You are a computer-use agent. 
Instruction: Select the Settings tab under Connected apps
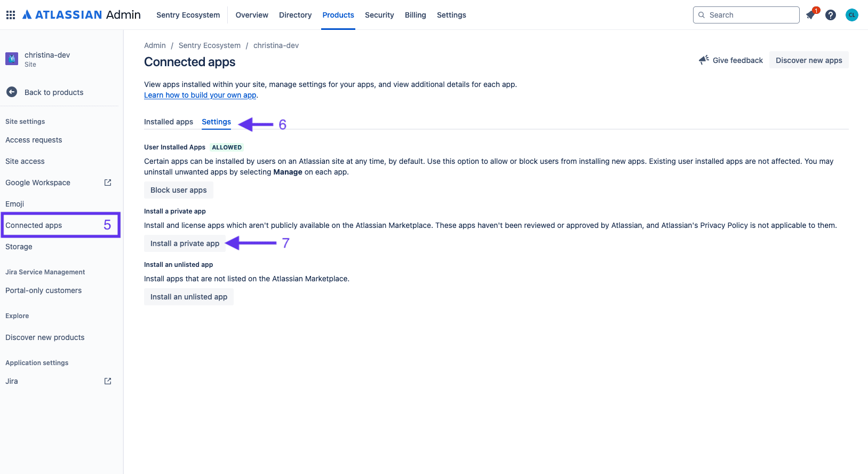[217, 122]
